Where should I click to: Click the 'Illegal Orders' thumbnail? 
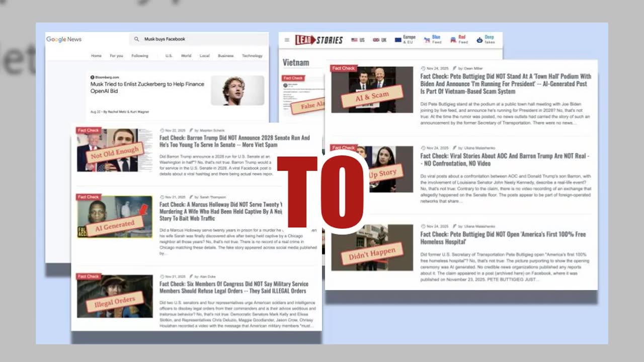pyautogui.click(x=115, y=296)
